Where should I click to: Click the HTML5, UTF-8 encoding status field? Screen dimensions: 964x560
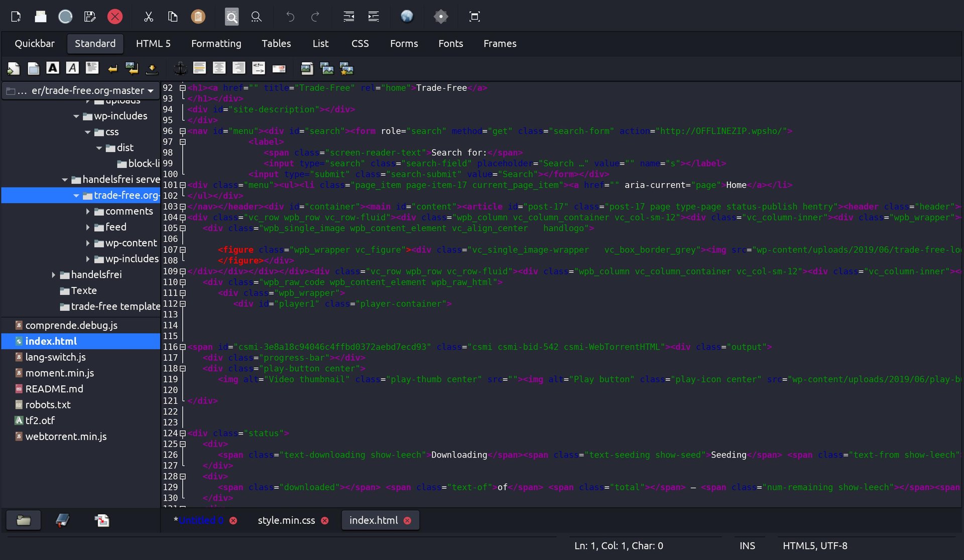click(x=814, y=545)
